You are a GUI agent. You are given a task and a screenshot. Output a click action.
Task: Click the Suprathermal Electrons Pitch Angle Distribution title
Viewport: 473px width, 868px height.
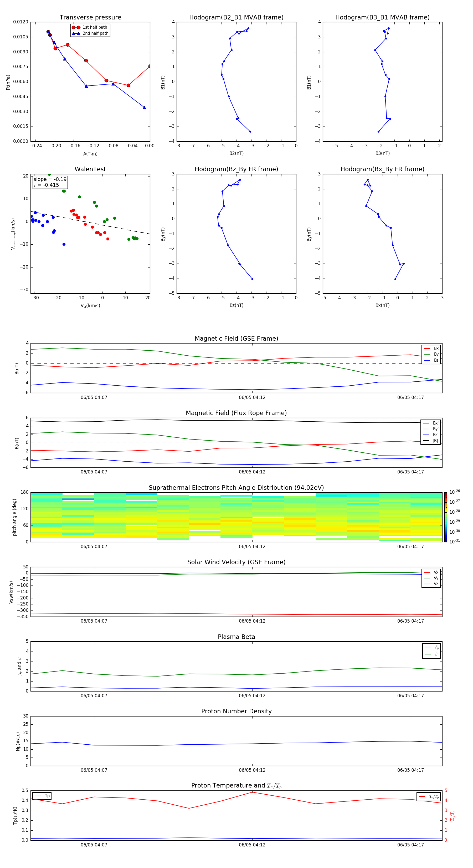pyautogui.click(x=236, y=488)
